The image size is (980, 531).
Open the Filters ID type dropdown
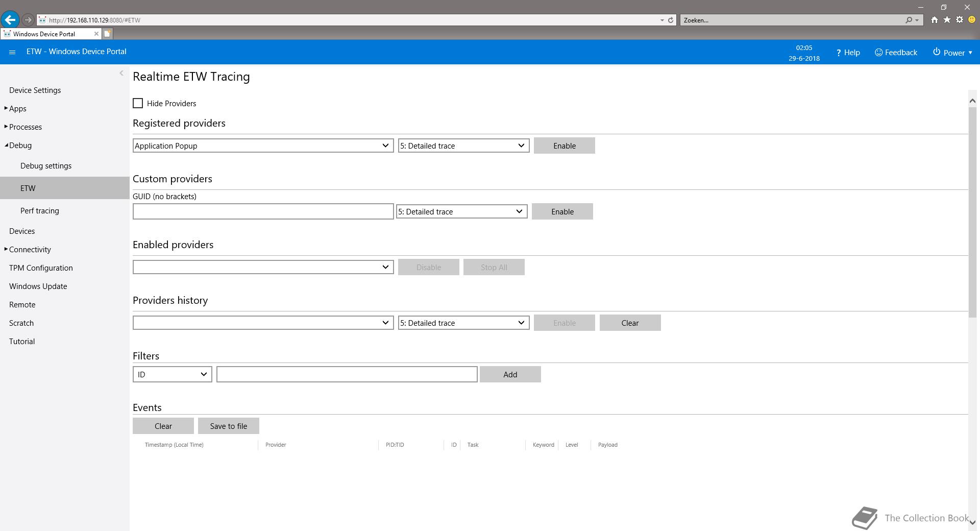click(x=172, y=374)
